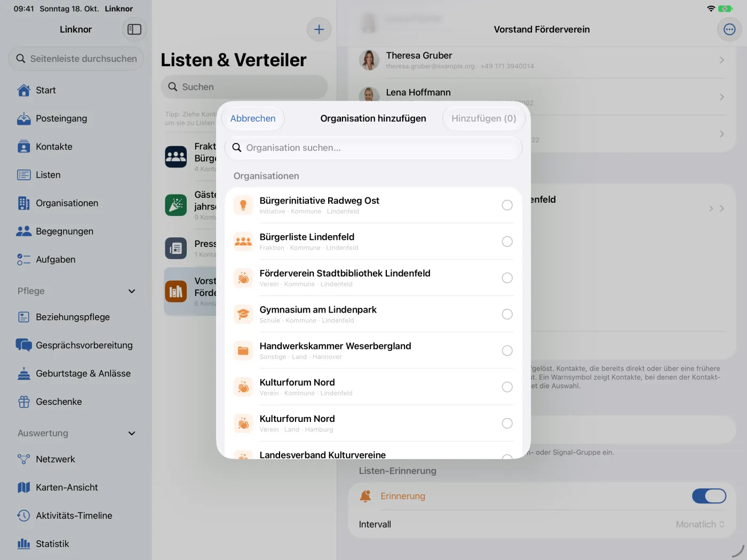Choose Förderverein Stadtbibliothek Lindenfeld row
747x560 pixels.
pos(373,278)
